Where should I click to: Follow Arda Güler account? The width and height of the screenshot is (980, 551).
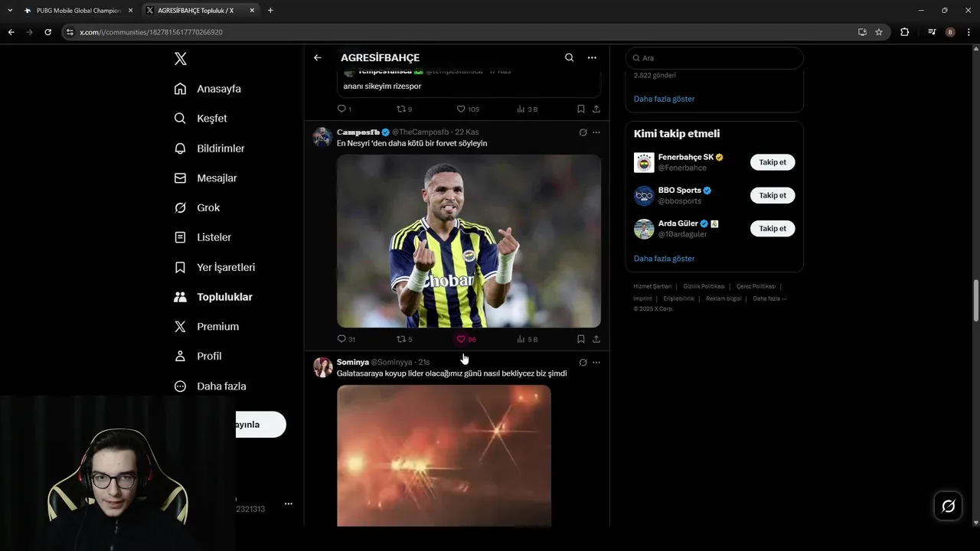point(773,228)
